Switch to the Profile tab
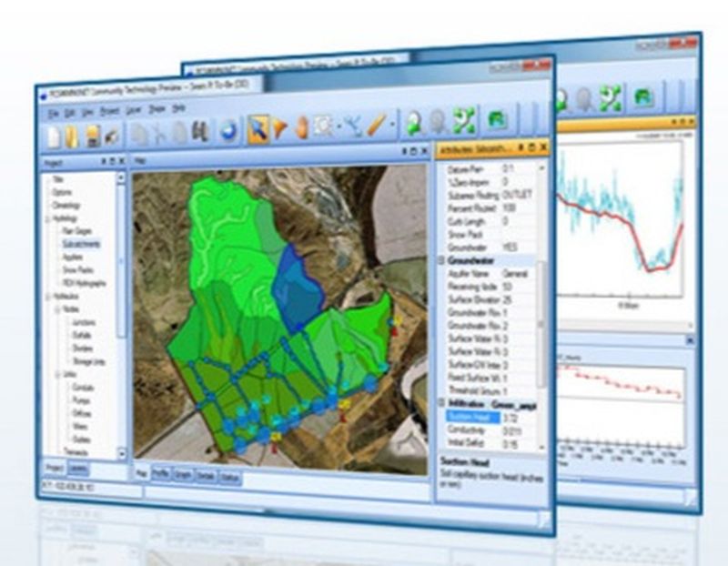 [x=161, y=476]
